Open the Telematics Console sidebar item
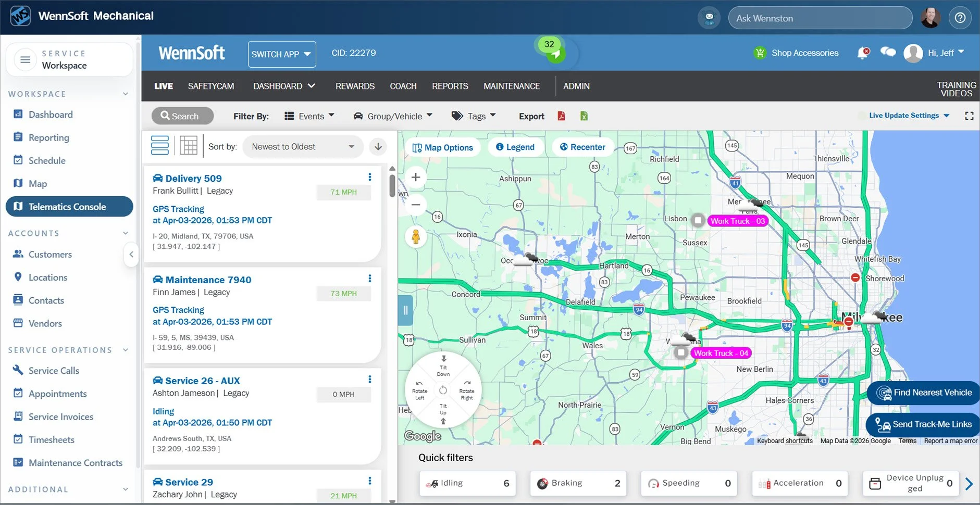Viewport: 980px width, 505px height. (69, 207)
